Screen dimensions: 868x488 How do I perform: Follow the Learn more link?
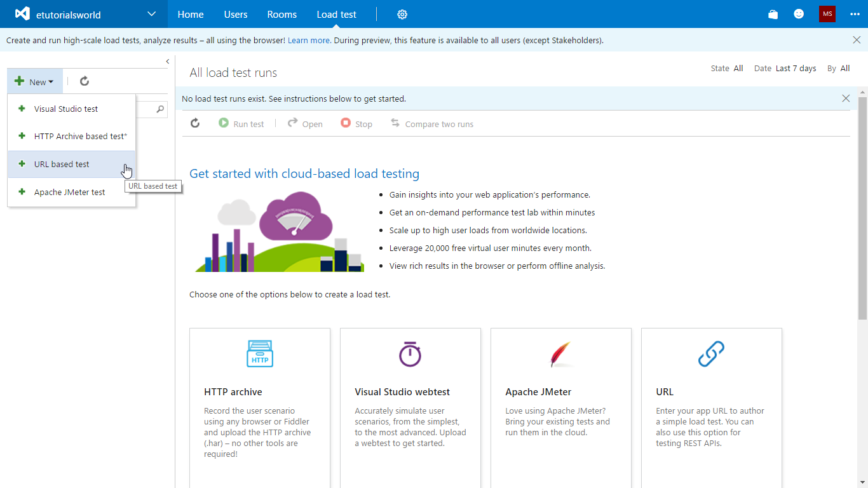[309, 40]
